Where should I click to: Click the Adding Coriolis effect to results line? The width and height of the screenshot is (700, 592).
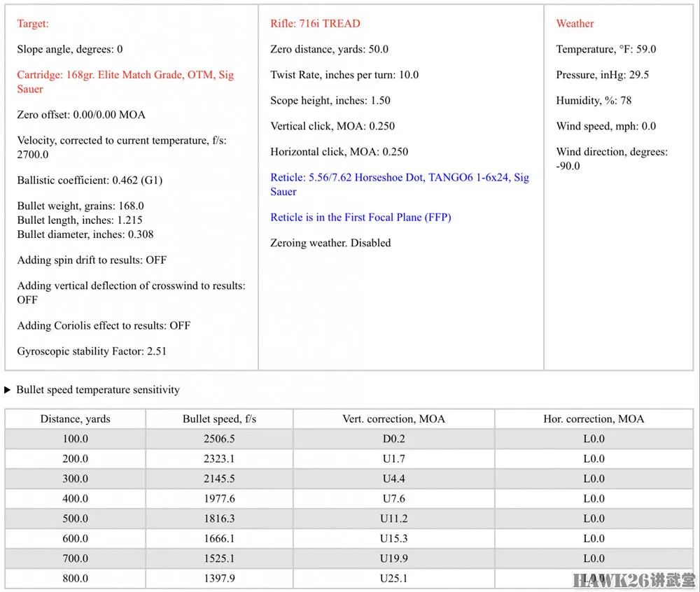(104, 325)
